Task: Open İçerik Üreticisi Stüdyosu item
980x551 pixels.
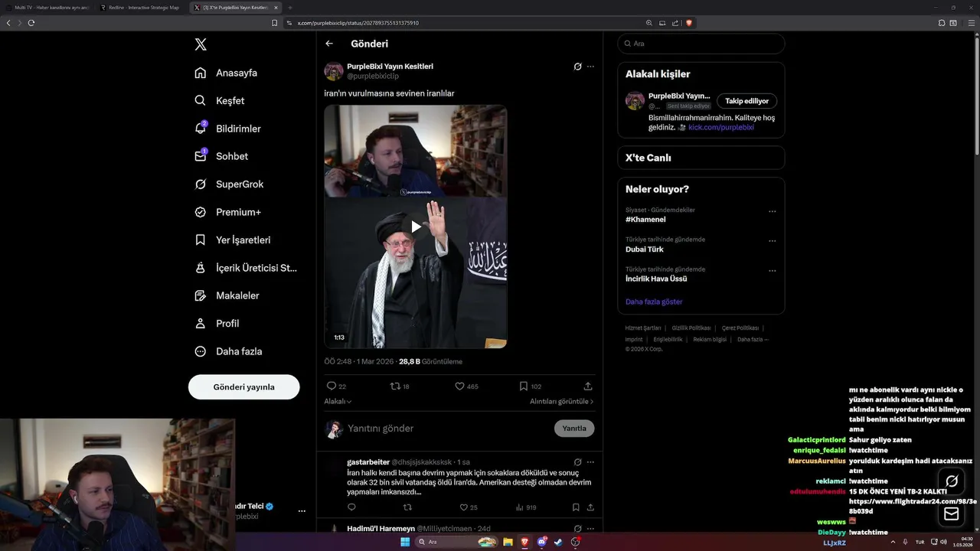Action: tap(245, 268)
